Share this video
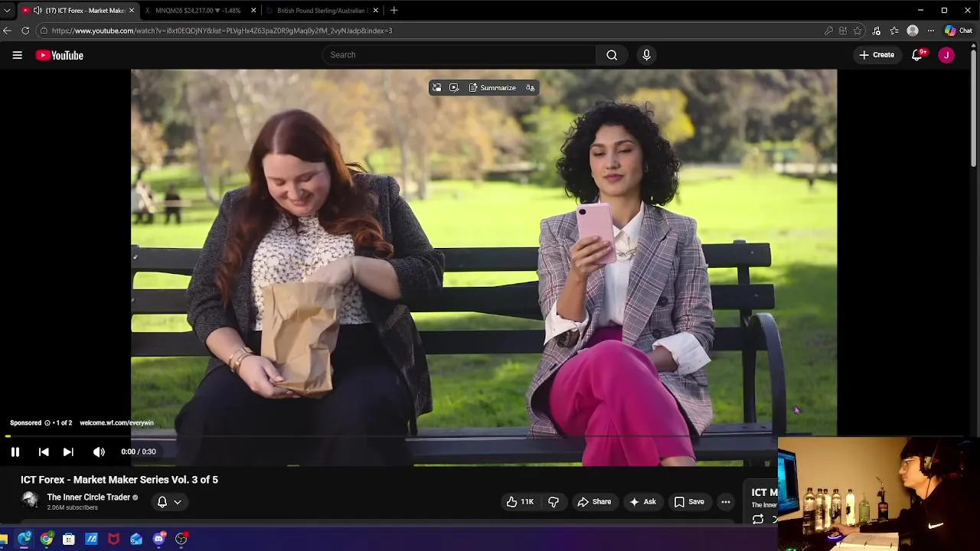The height and width of the screenshot is (551, 980). [x=594, y=502]
